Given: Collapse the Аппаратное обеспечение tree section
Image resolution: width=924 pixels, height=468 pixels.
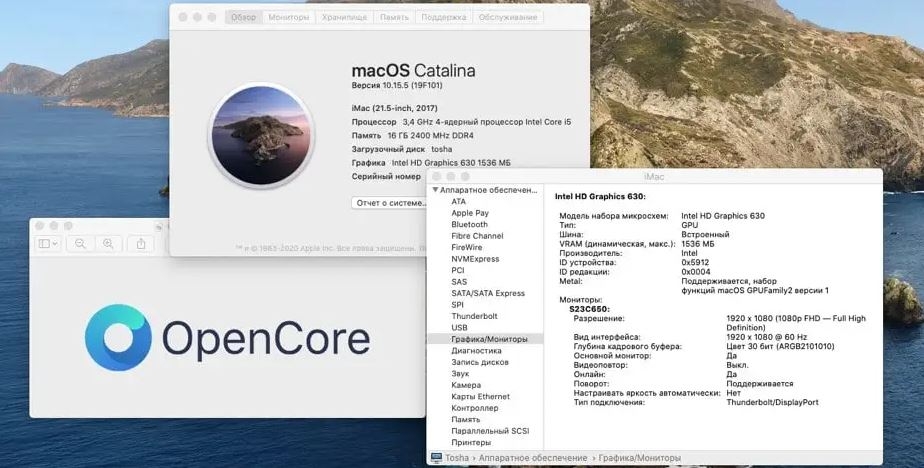Looking at the screenshot, I should pos(435,190).
